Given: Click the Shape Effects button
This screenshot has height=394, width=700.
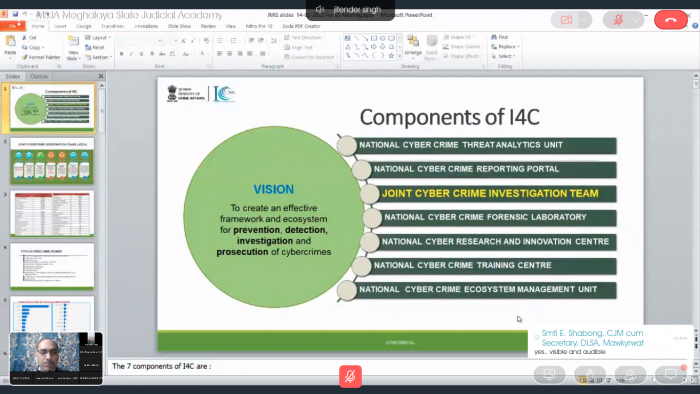Looking at the screenshot, I should 462,56.
